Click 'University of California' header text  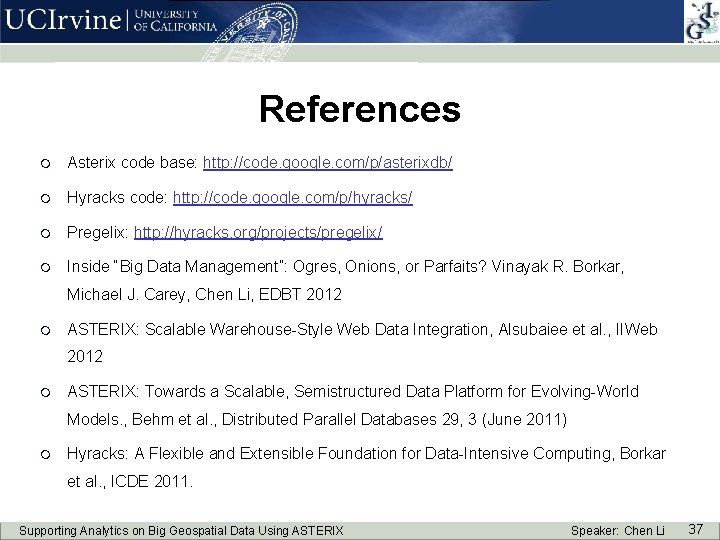coord(175,20)
